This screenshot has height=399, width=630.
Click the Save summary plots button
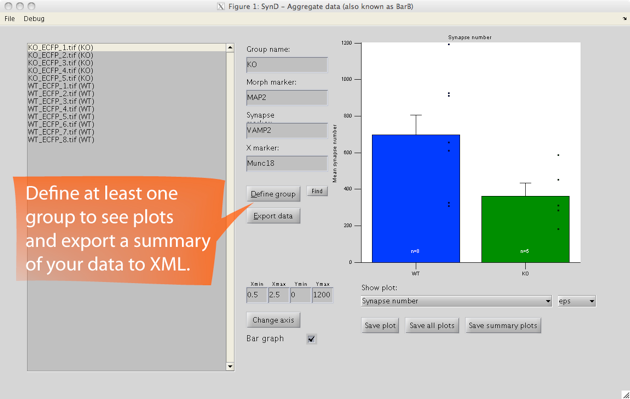(x=503, y=325)
